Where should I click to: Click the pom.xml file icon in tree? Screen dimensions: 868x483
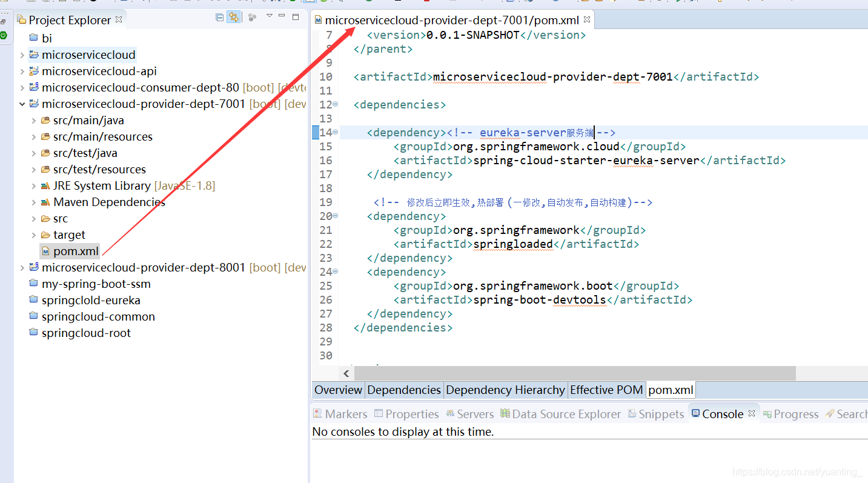pos(46,251)
